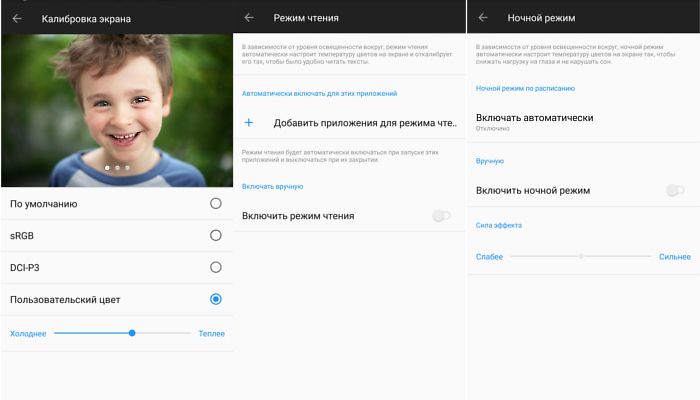The image size is (700, 400).
Task: Enable the Включить ночной режим switch
Action: point(675,190)
